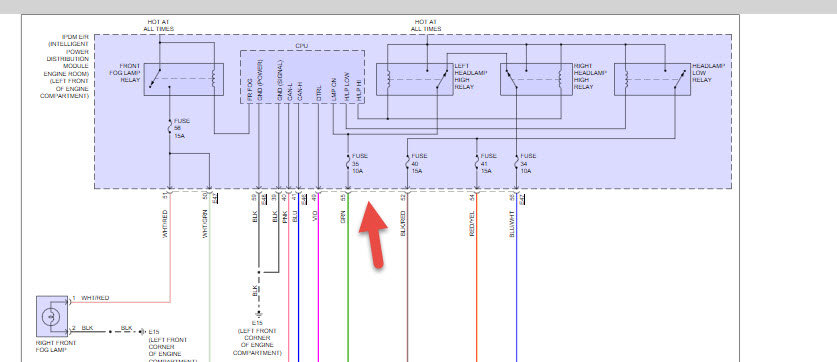Click the 'FUSE 41 15A' text
This screenshot has width=837, height=362.
click(488, 163)
